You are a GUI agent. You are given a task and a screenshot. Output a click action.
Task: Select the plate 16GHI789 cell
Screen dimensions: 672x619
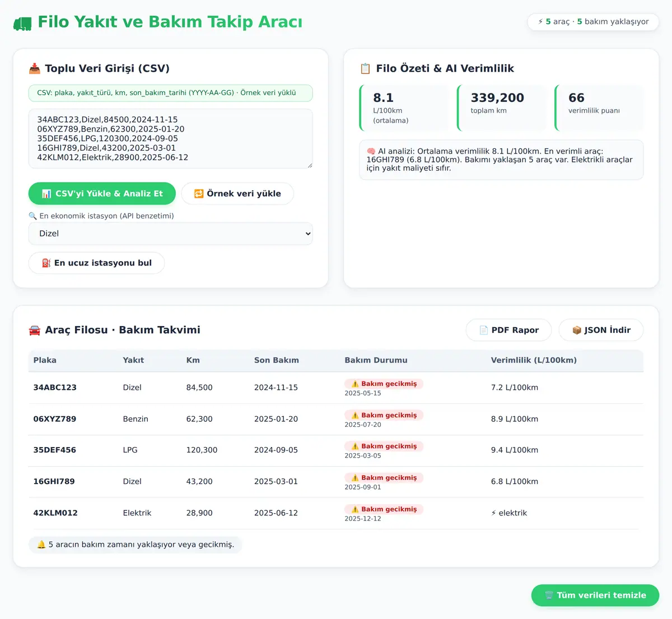54,482
